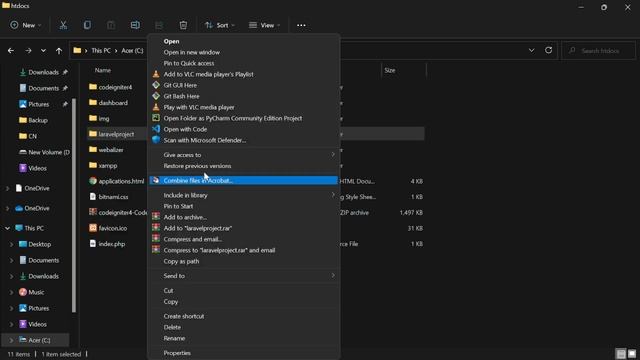The image size is (640, 360).
Task: Open the See more ellipsis menu
Action: (x=301, y=25)
